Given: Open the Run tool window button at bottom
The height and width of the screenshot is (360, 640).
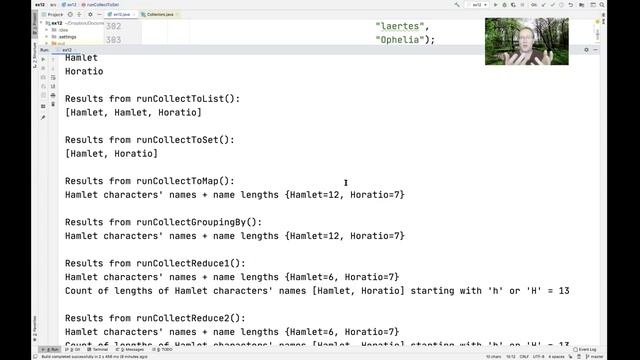Looking at the screenshot, I should click(50, 350).
